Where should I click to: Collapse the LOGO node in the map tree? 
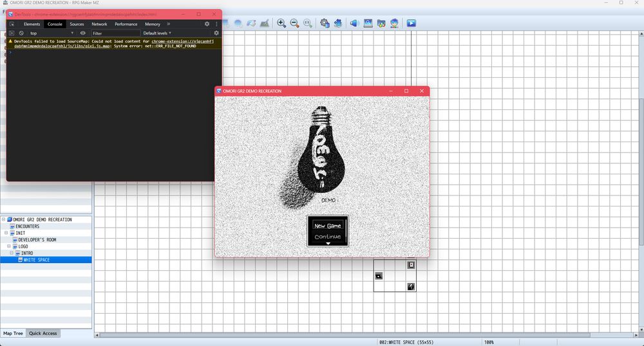point(9,246)
